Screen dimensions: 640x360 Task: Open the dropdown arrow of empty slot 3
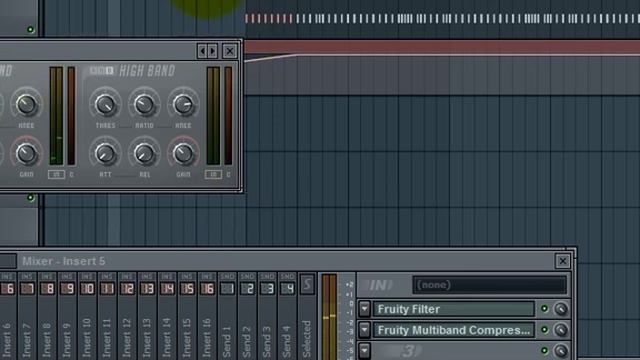pos(364,351)
